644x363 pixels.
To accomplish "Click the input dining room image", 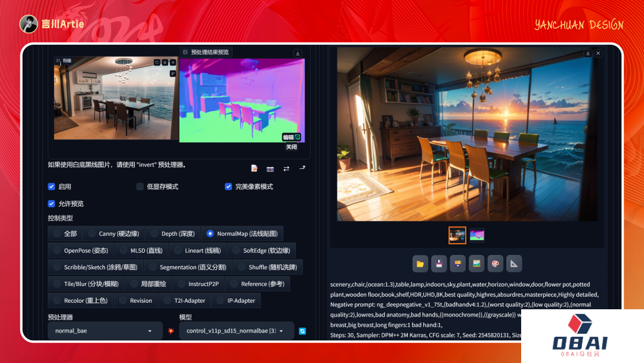I will click(116, 99).
